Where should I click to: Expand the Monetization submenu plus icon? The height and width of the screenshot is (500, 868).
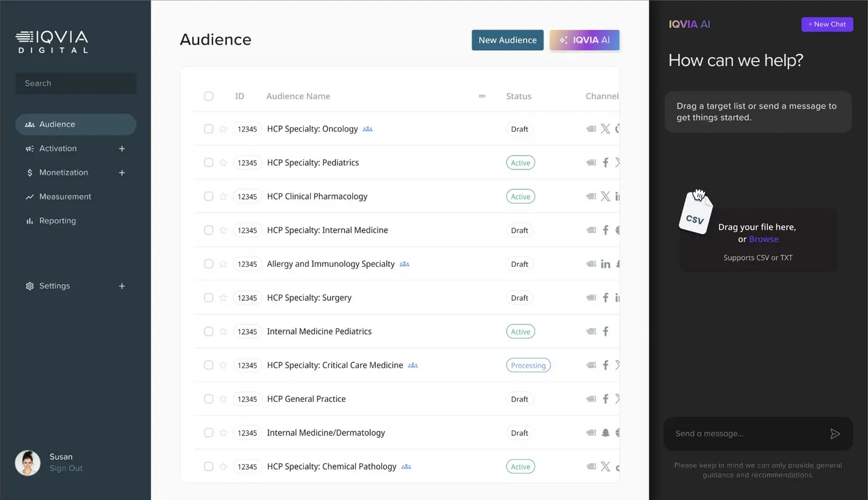(x=122, y=173)
